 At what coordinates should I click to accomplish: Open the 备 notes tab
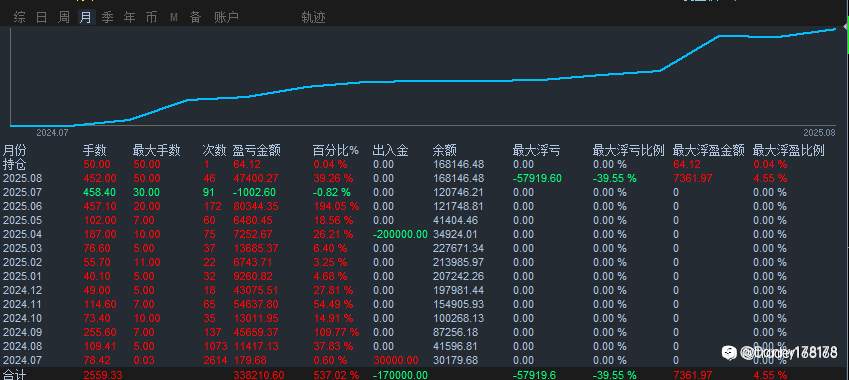coord(195,17)
